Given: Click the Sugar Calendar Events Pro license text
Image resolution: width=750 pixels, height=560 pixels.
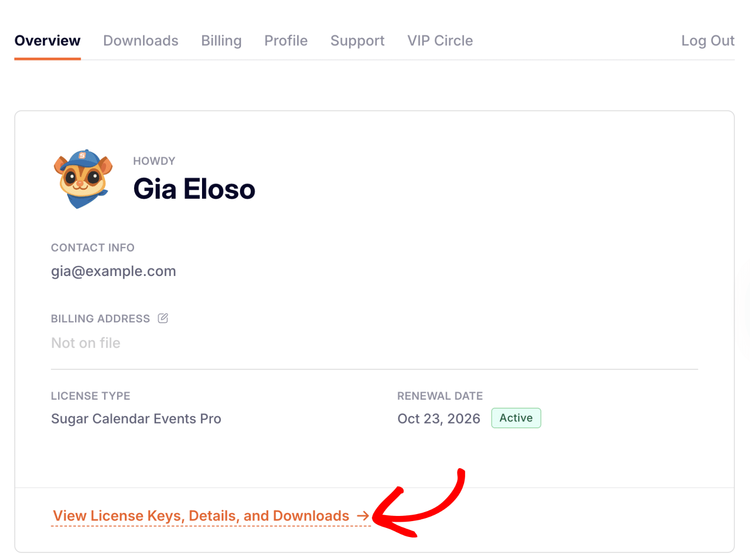Looking at the screenshot, I should click(136, 418).
